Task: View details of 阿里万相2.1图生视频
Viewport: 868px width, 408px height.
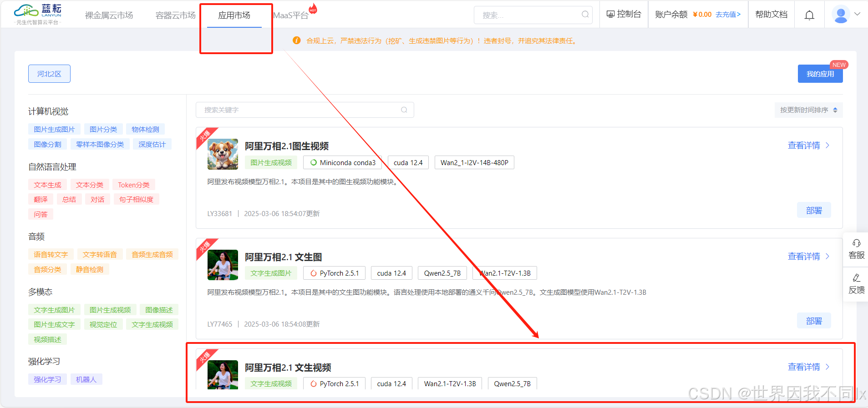Action: tap(808, 146)
